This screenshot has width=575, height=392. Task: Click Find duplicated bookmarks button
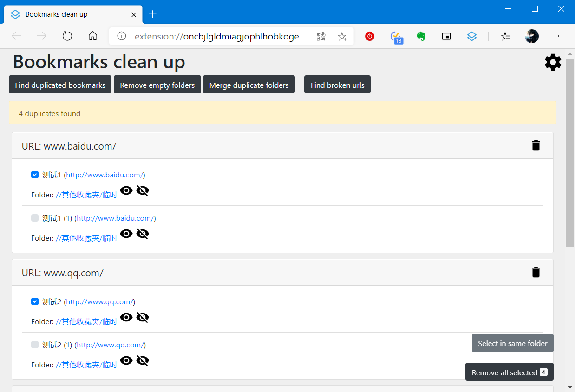click(x=60, y=85)
